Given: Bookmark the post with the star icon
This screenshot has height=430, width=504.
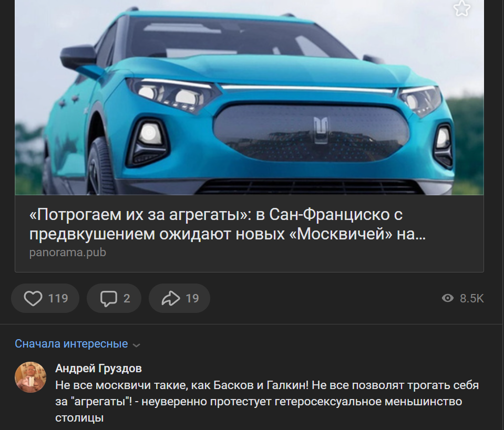Looking at the screenshot, I should [462, 8].
